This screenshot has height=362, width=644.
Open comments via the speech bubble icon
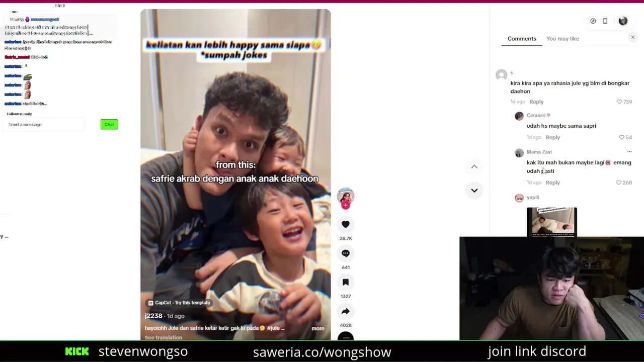pyautogui.click(x=346, y=253)
